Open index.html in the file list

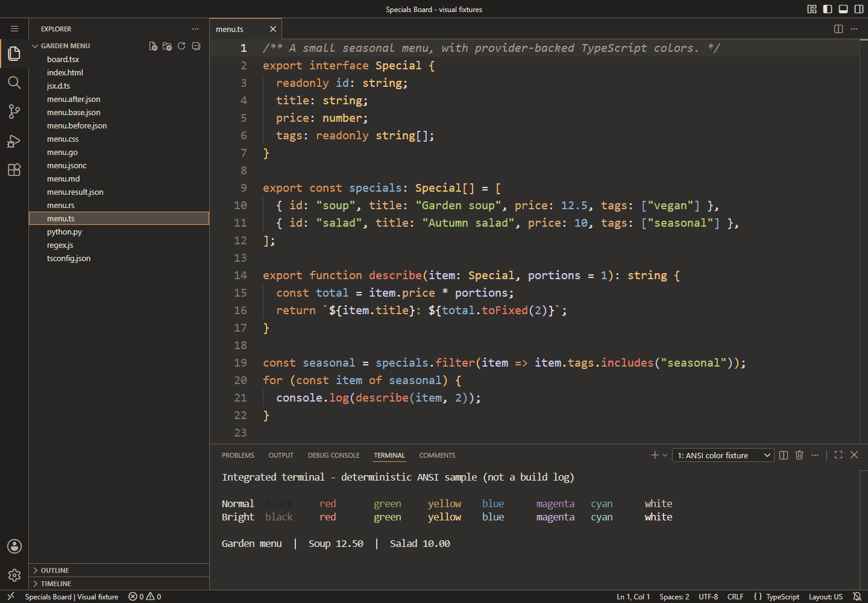click(x=119, y=72)
